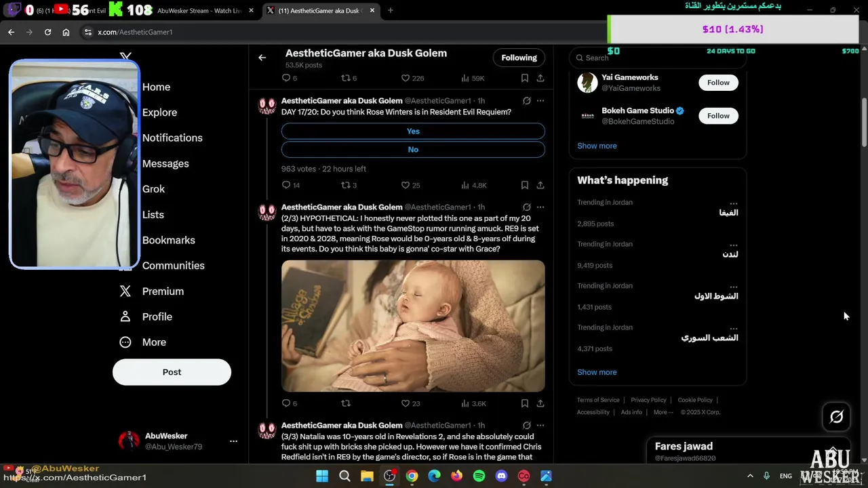Open the Terms of Service link
This screenshot has height=488, width=868.
pyautogui.click(x=598, y=400)
